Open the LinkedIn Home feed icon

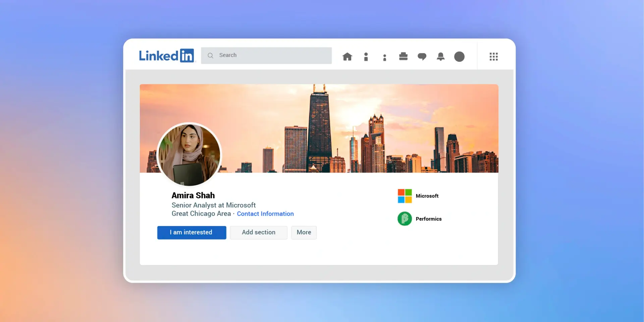point(347,56)
